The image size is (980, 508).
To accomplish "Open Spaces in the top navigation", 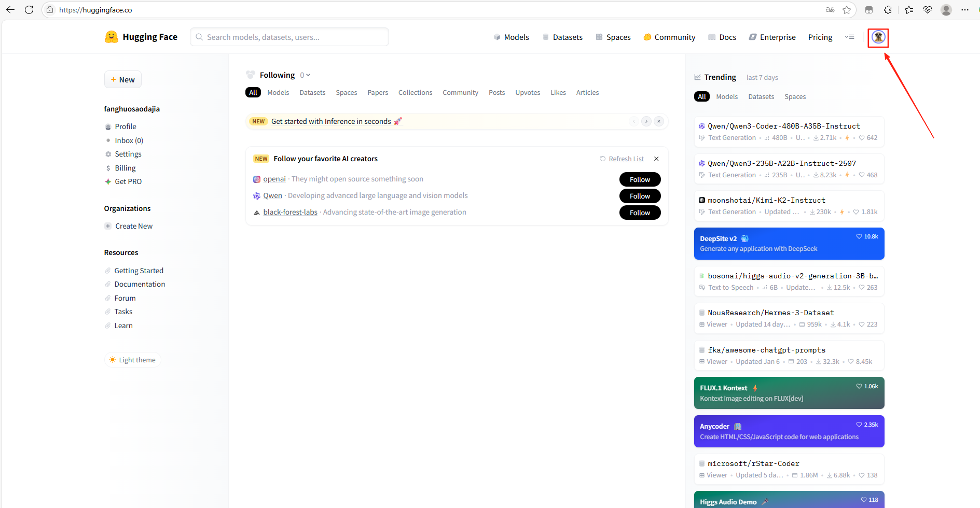I will click(x=613, y=37).
